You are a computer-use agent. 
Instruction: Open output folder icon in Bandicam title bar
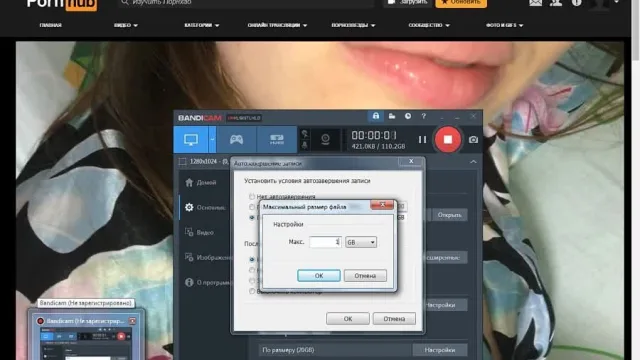click(392, 117)
